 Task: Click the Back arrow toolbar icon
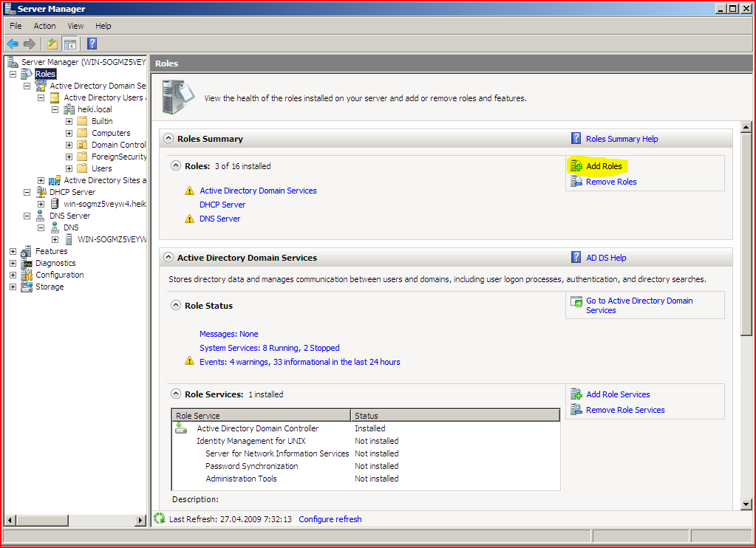click(x=13, y=44)
